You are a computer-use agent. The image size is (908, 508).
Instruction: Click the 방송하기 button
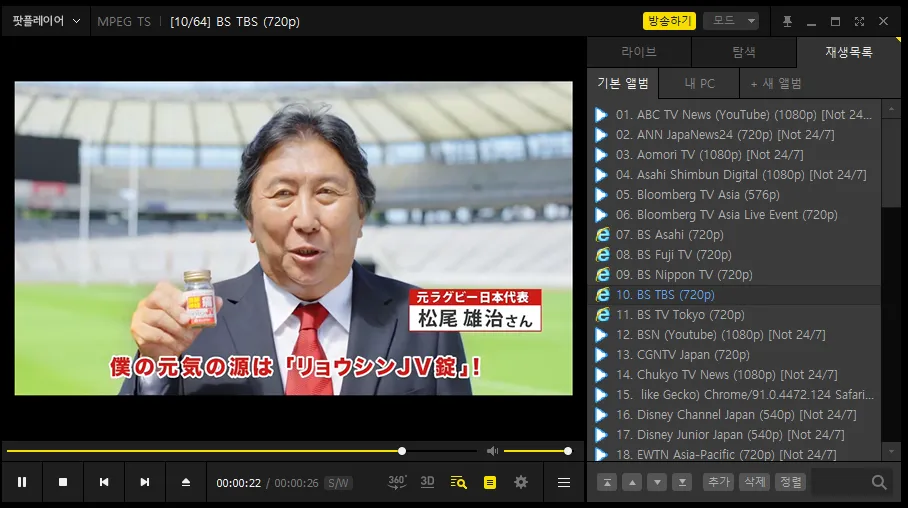(669, 21)
